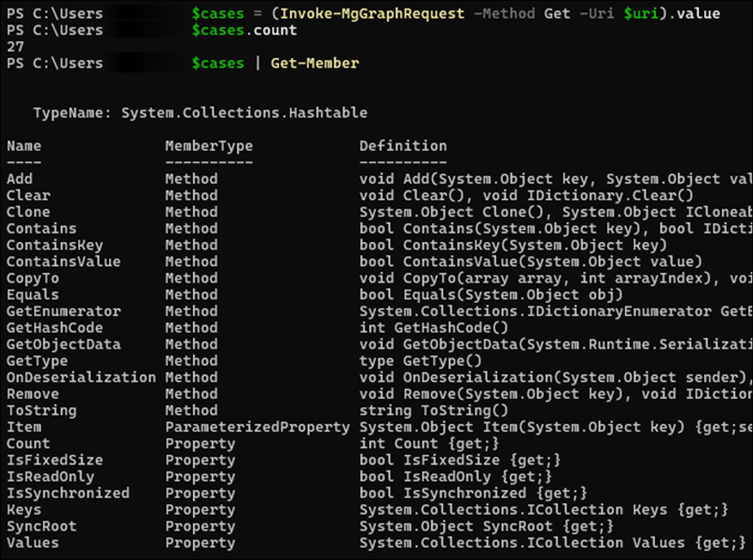The image size is (753, 560).
Task: Click the OnDeserialization method name
Action: pyautogui.click(x=81, y=377)
